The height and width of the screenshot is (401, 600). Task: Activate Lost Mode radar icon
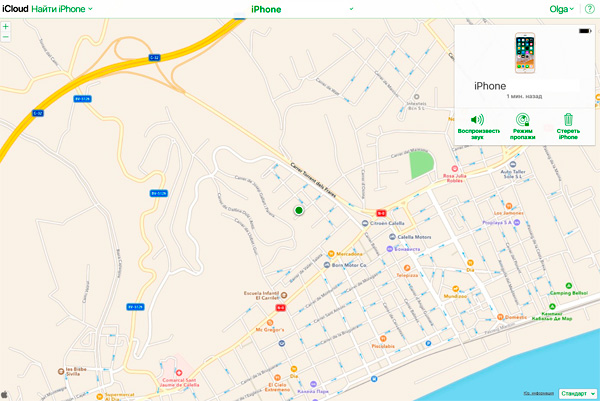523,120
